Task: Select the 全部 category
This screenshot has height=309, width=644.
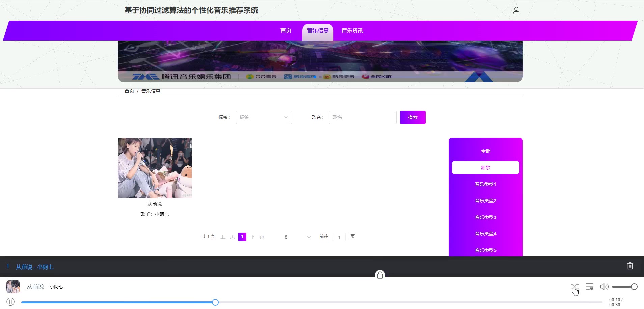Action: (486, 151)
